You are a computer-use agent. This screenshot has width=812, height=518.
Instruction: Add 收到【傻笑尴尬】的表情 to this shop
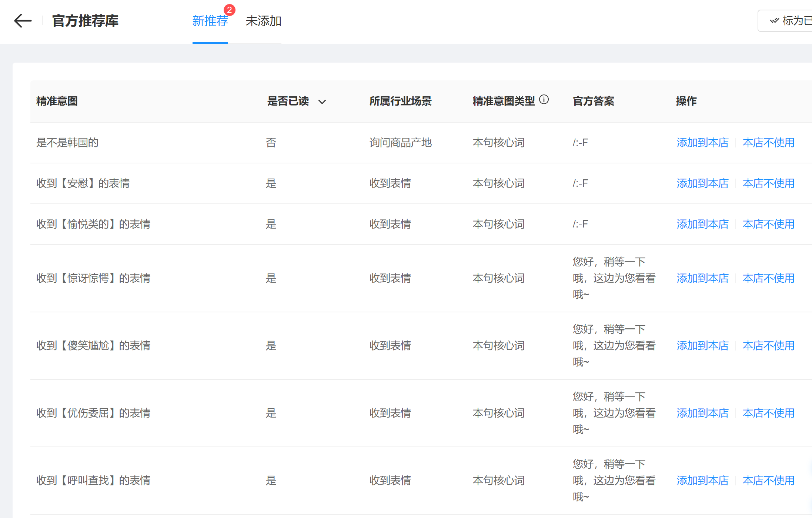[x=702, y=346]
